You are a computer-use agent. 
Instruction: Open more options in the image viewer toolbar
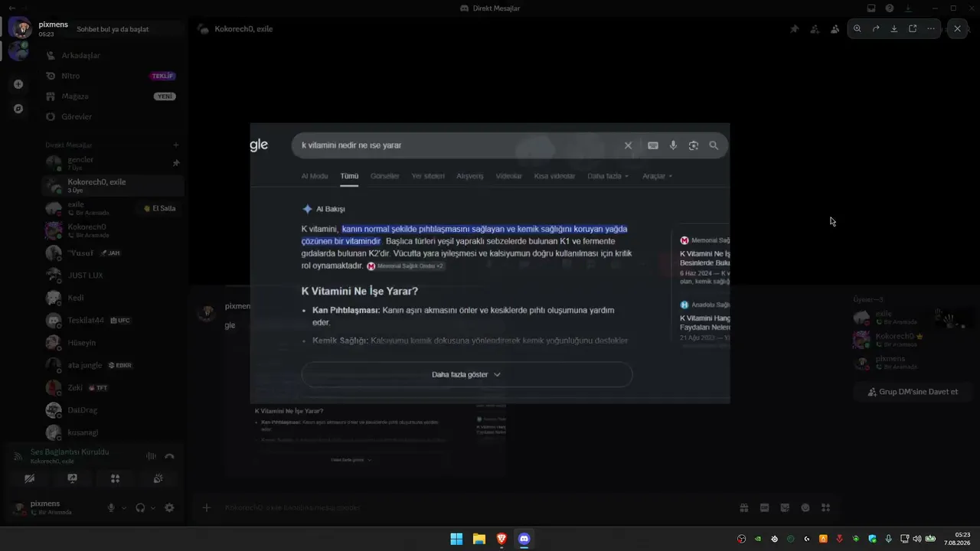931,28
